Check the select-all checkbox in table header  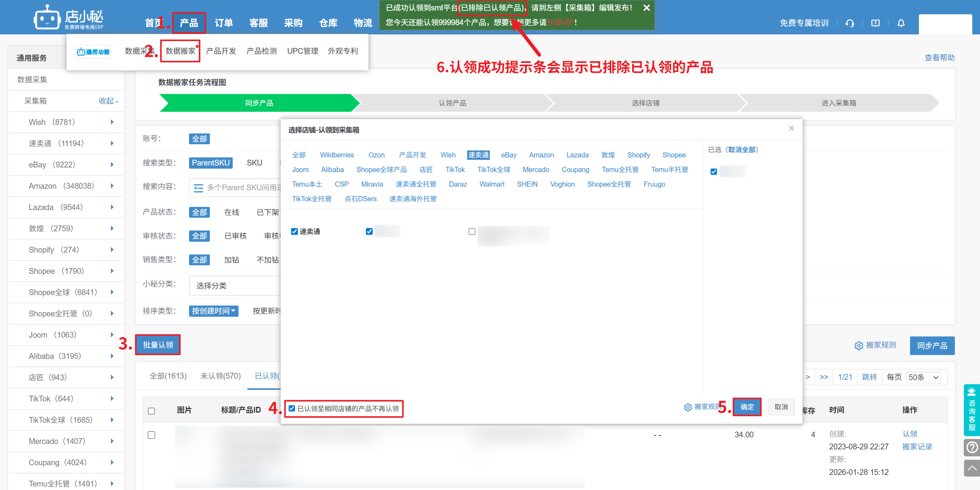click(152, 411)
